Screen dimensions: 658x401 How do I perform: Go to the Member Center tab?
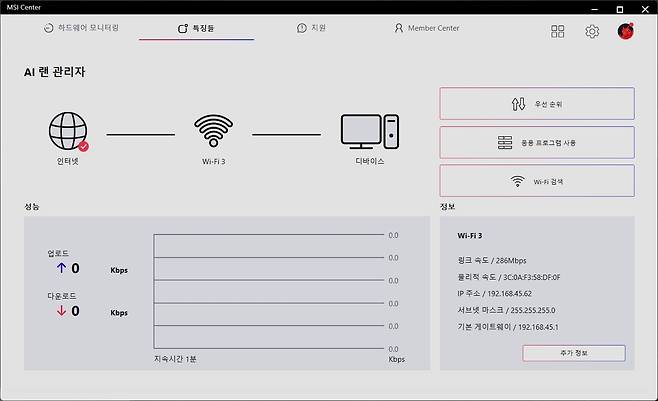[x=426, y=28]
